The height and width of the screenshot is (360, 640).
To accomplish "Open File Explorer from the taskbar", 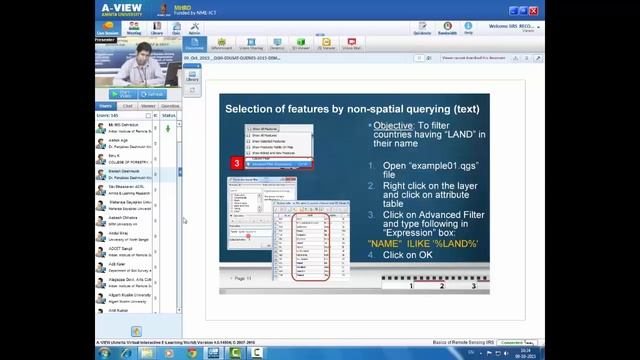I will (x=147, y=353).
